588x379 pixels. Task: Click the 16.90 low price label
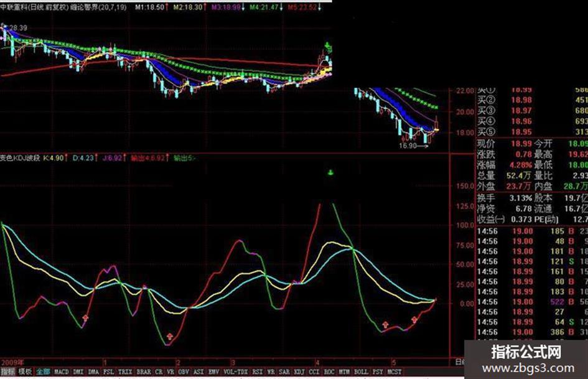pyautogui.click(x=408, y=146)
